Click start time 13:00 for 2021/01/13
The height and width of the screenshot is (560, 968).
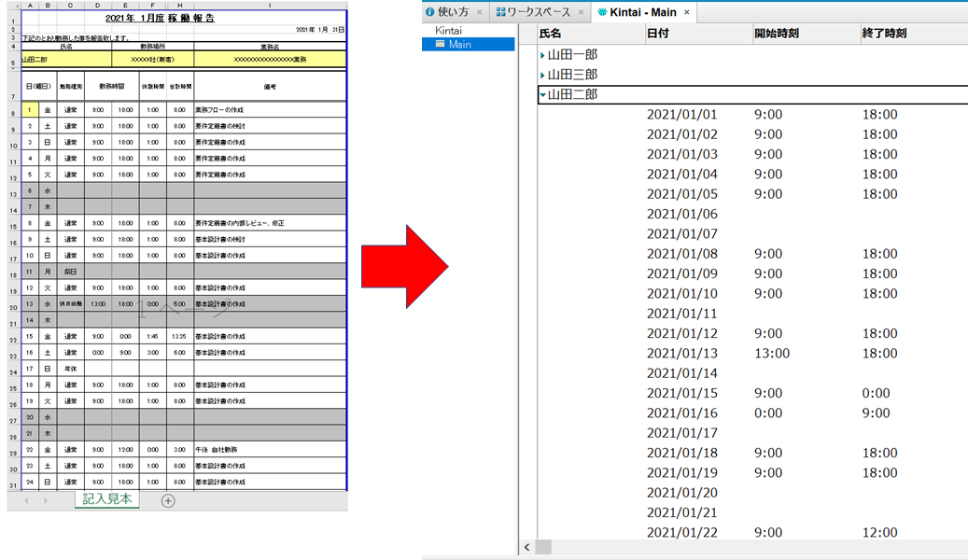click(772, 353)
